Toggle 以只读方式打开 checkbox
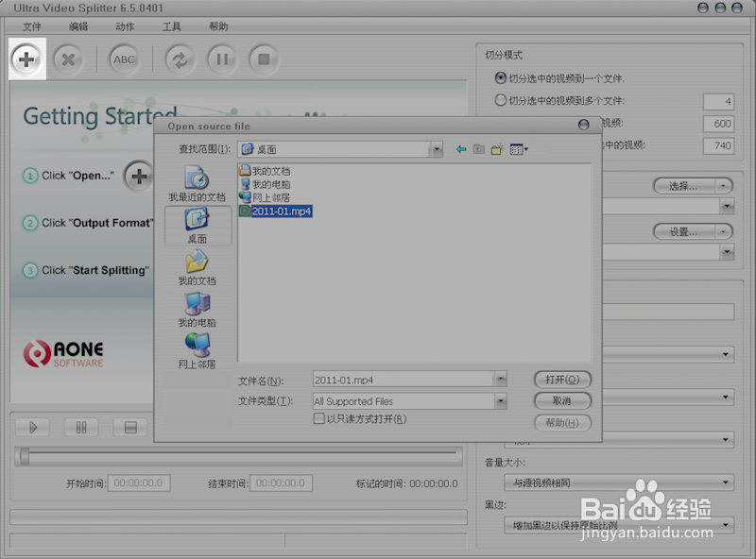This screenshot has width=756, height=559. point(318,418)
